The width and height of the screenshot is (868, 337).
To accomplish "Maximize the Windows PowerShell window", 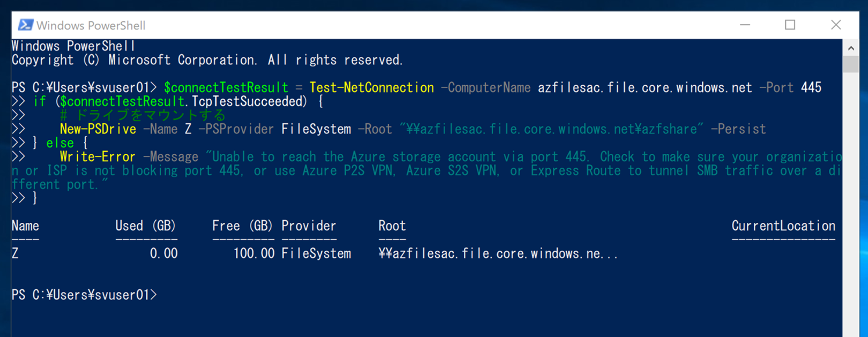I will [790, 25].
